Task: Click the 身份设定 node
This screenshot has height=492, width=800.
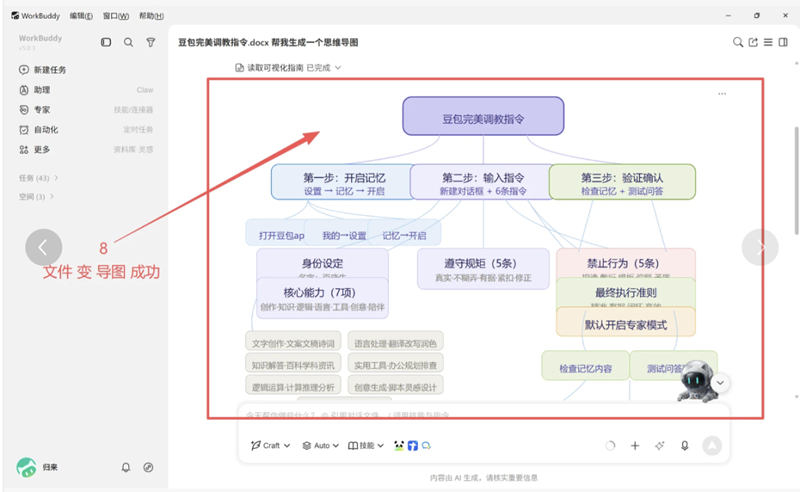Action: [x=322, y=263]
